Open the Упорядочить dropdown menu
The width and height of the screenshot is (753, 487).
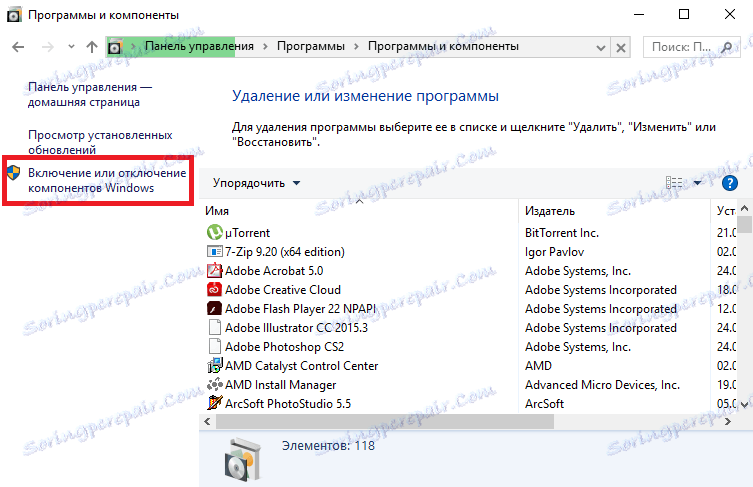pyautogui.click(x=256, y=183)
